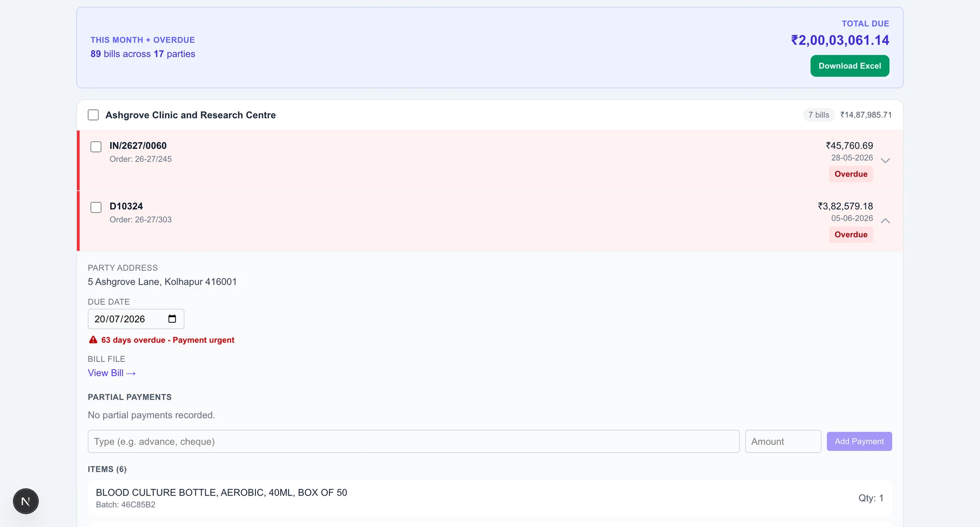Open the due date calendar picker icon
Viewport: 980px width, 527px height.
[x=172, y=319]
